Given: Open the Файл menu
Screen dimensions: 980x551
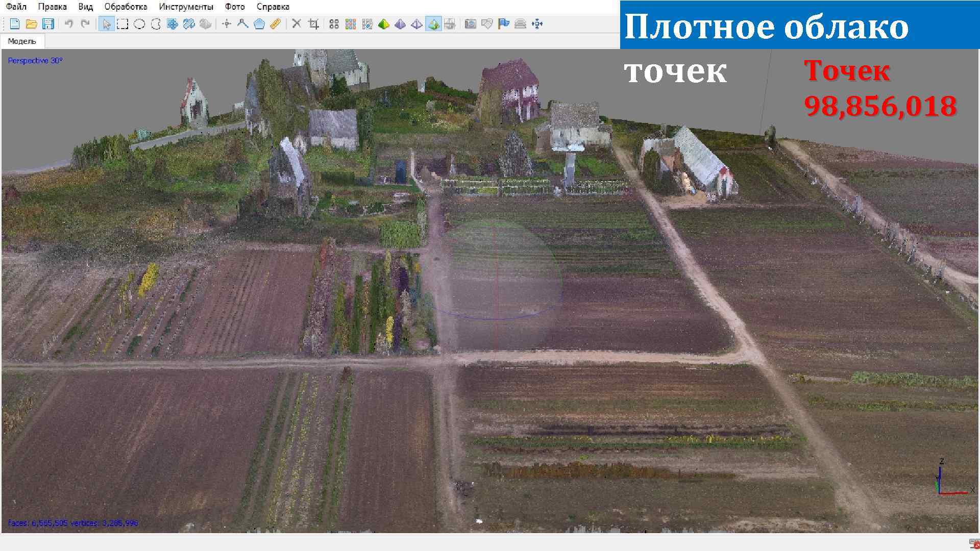Looking at the screenshot, I should pos(16,7).
